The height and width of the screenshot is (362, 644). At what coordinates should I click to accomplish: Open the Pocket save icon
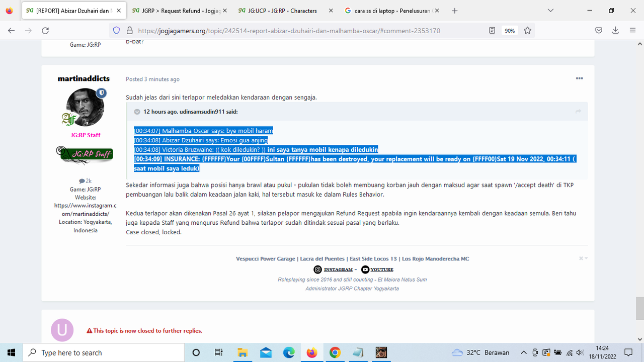pos(599,31)
